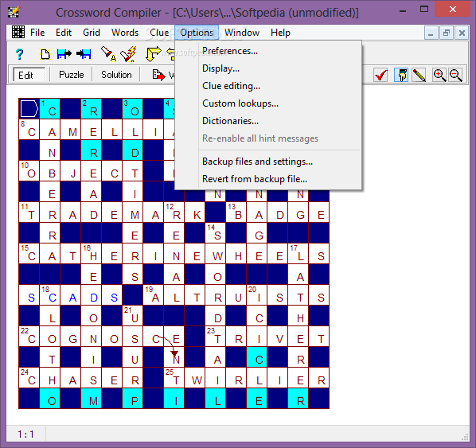Viewport: 476px width, 448px height.
Task: Click the flashlight find word icon
Action: click(108, 54)
